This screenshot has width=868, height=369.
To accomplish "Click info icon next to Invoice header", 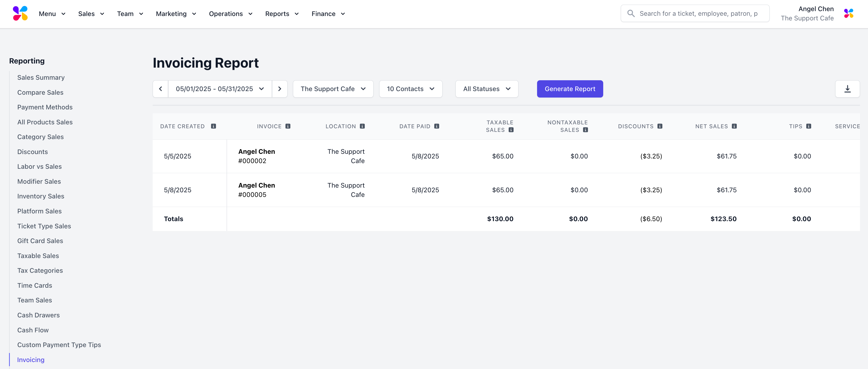I will tap(288, 126).
